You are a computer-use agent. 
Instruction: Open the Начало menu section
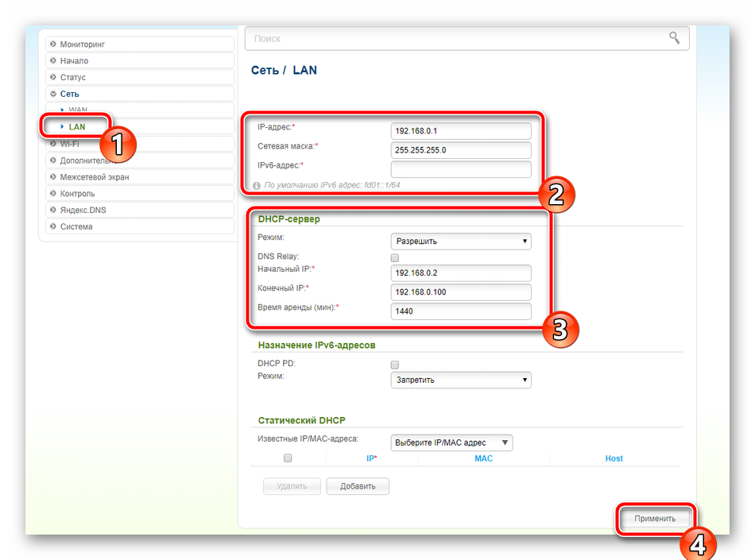coord(140,60)
